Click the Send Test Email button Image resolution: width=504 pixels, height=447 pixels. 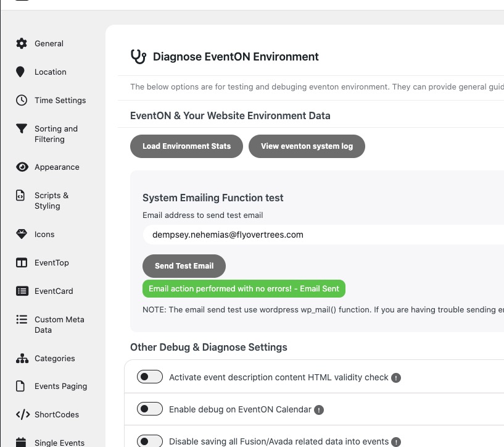click(x=184, y=265)
